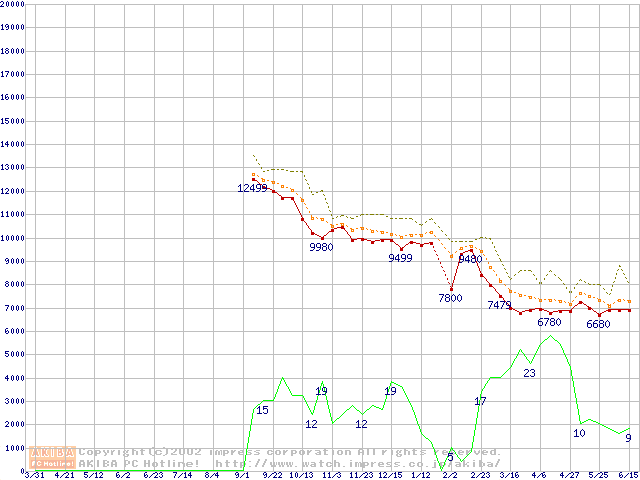Select the 9480 price data label
This screenshot has width=640, height=480.
coord(470,259)
